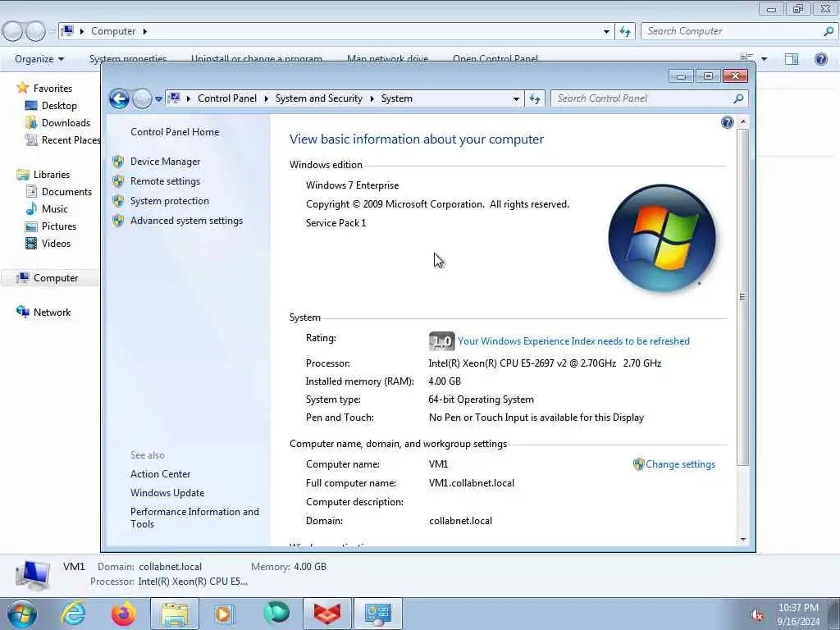Open Change your view dropdown arrow
Viewport: 840px width, 630px height.
764,59
